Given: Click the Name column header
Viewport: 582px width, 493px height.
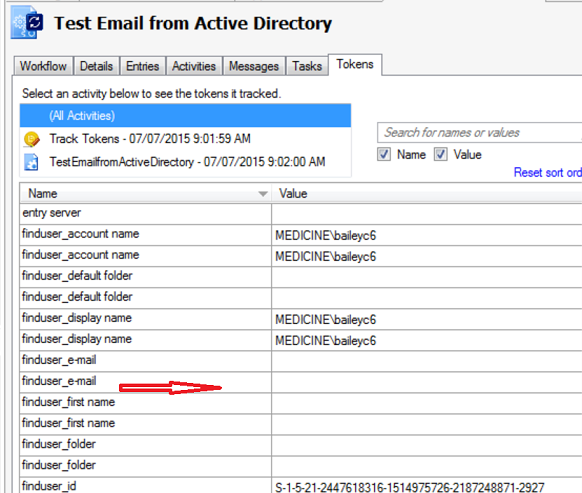Looking at the screenshot, I should click(x=146, y=193).
